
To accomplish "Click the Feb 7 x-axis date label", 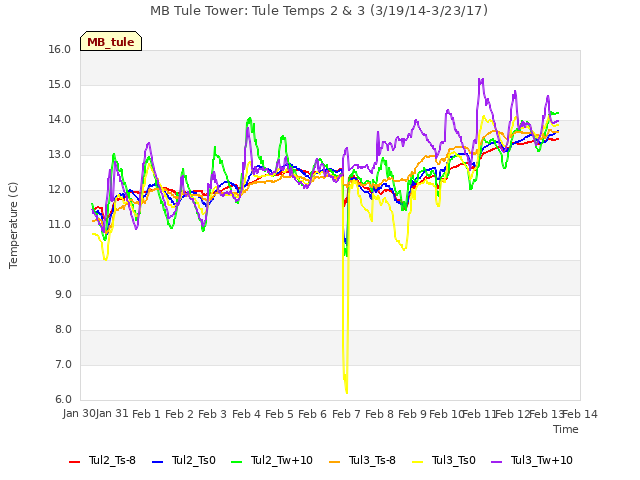I will 346,414.
